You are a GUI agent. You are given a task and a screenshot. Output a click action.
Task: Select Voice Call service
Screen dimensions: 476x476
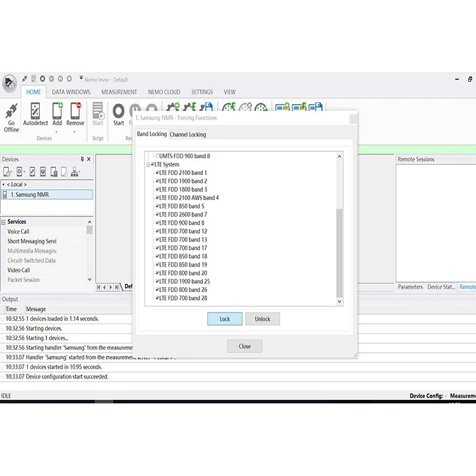(18, 231)
